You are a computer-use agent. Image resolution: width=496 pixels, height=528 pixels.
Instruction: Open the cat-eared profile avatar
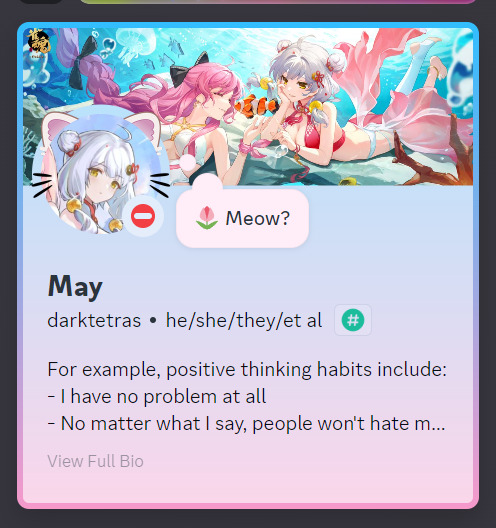pyautogui.click(x=100, y=172)
